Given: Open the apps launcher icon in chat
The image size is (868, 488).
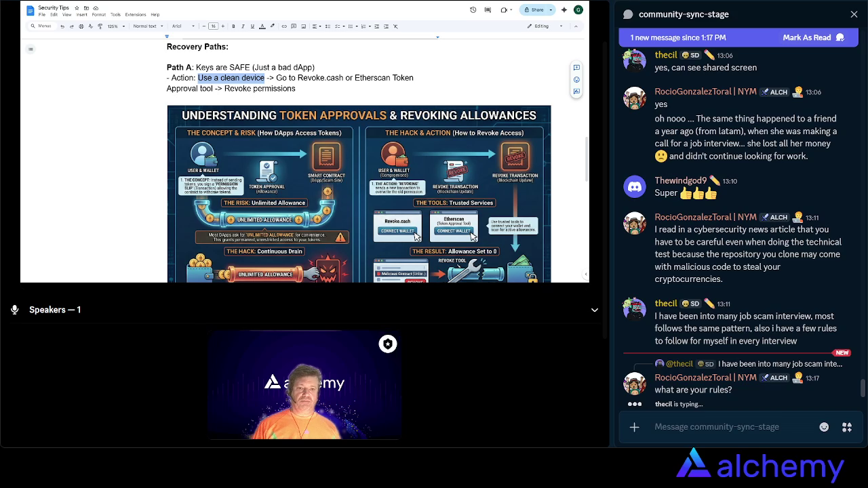Looking at the screenshot, I should click(847, 427).
